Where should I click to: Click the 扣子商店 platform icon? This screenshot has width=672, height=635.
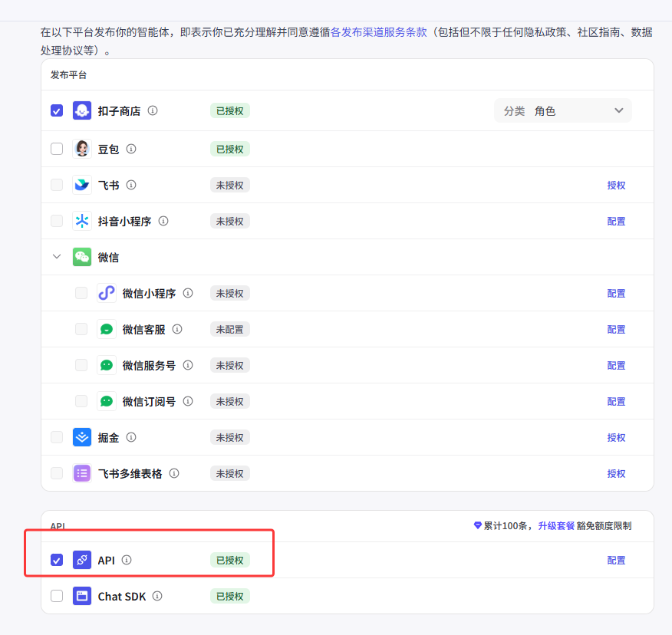pos(82,110)
